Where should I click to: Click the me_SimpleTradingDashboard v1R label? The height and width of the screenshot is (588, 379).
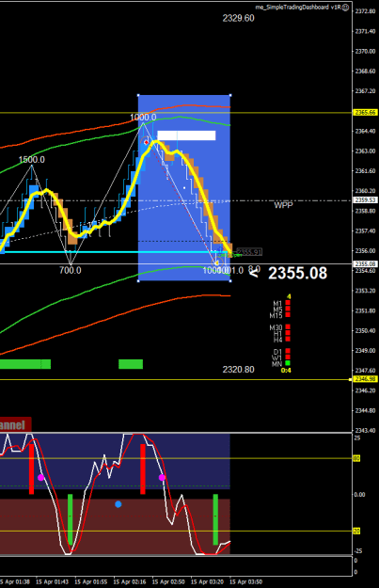pyautogui.click(x=297, y=8)
